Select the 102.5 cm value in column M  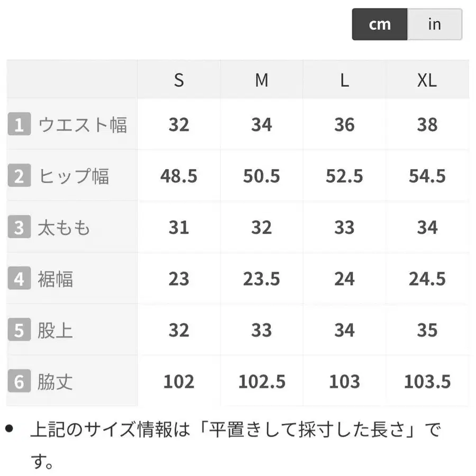[x=262, y=381]
